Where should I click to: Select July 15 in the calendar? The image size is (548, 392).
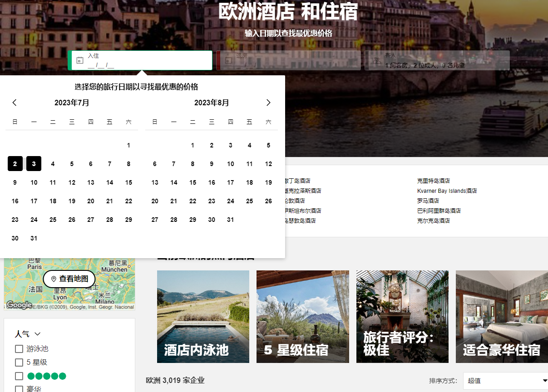128,182
